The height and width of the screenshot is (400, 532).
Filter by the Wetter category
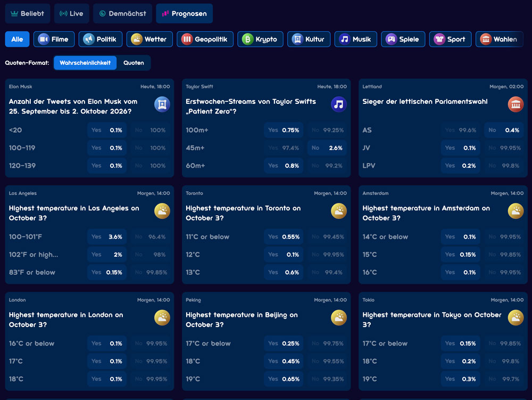pyautogui.click(x=149, y=39)
